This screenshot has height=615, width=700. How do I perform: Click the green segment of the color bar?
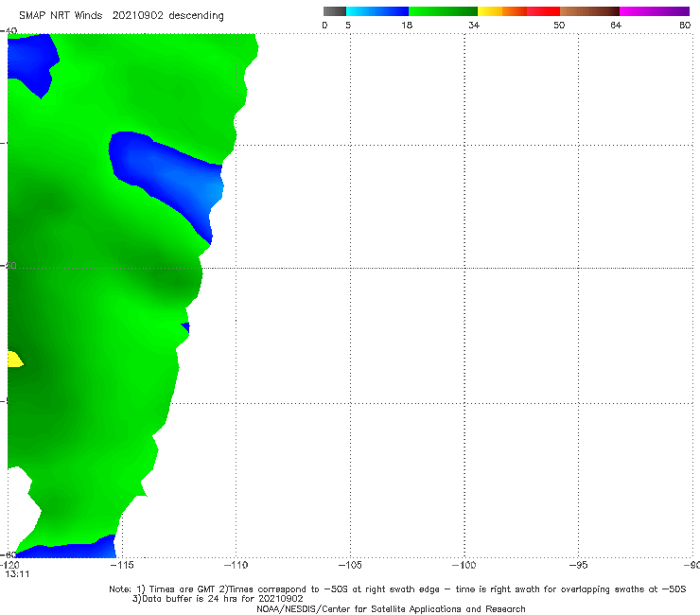point(443,11)
